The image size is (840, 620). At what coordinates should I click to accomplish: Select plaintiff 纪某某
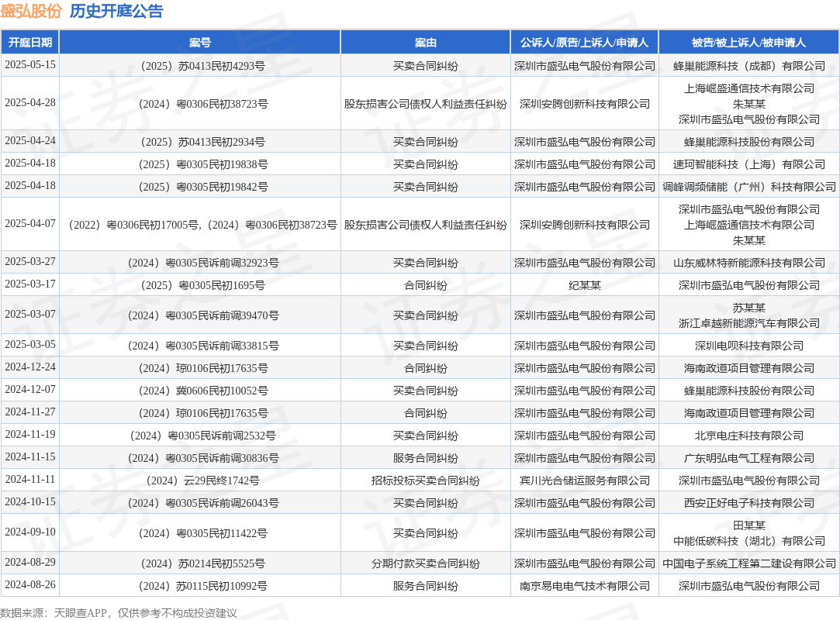585,285
